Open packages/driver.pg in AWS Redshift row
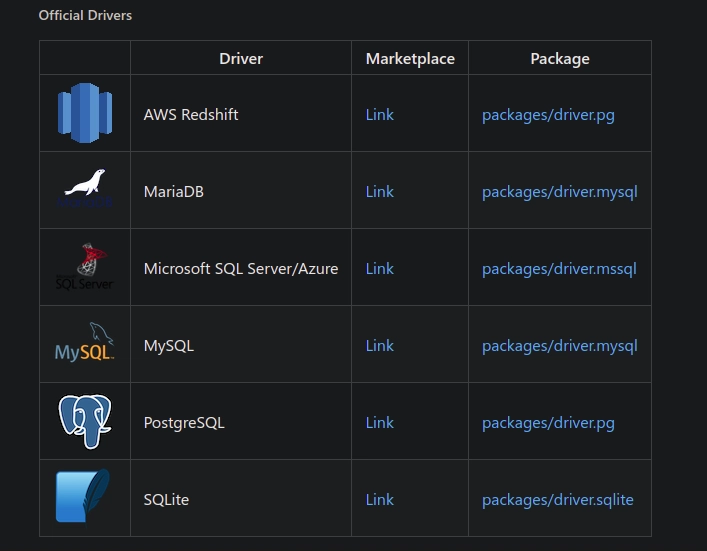This screenshot has height=551, width=707. [548, 115]
